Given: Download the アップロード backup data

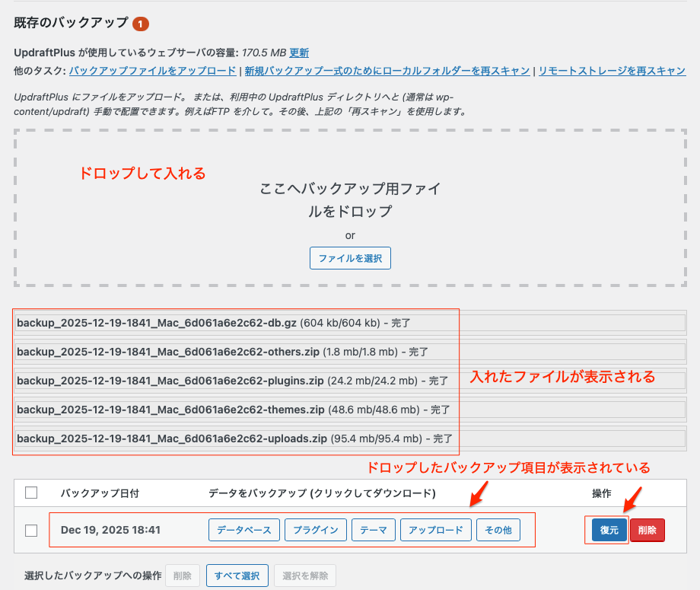Looking at the screenshot, I should tap(436, 530).
